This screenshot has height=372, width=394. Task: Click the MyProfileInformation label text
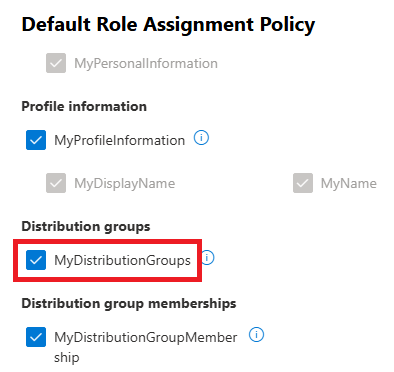click(119, 140)
